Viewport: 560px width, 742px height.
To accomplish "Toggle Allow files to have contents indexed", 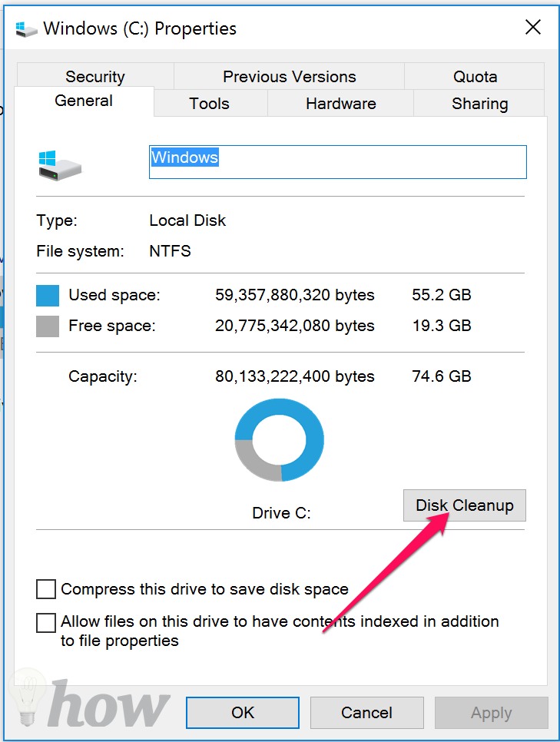I will [x=46, y=622].
